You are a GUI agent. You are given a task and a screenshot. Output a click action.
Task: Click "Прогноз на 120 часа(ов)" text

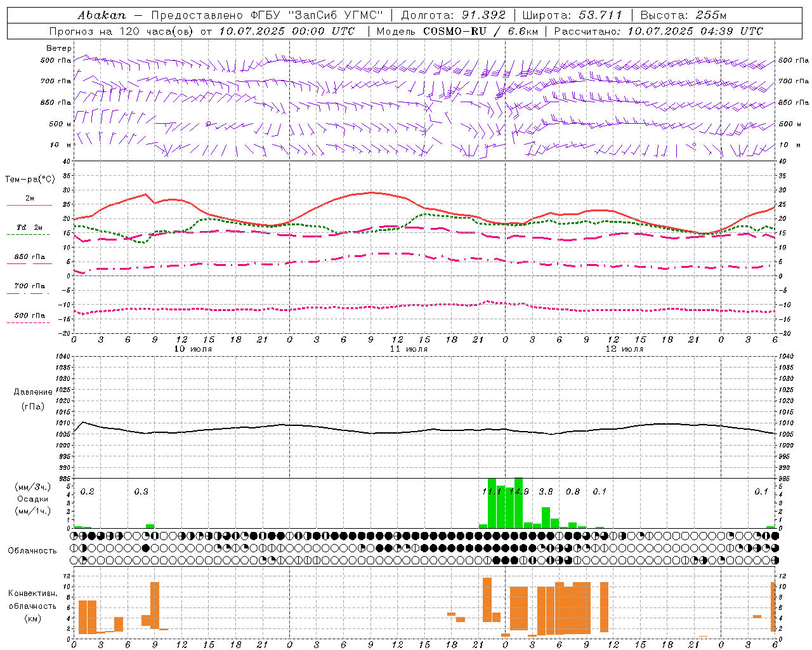tap(122, 31)
